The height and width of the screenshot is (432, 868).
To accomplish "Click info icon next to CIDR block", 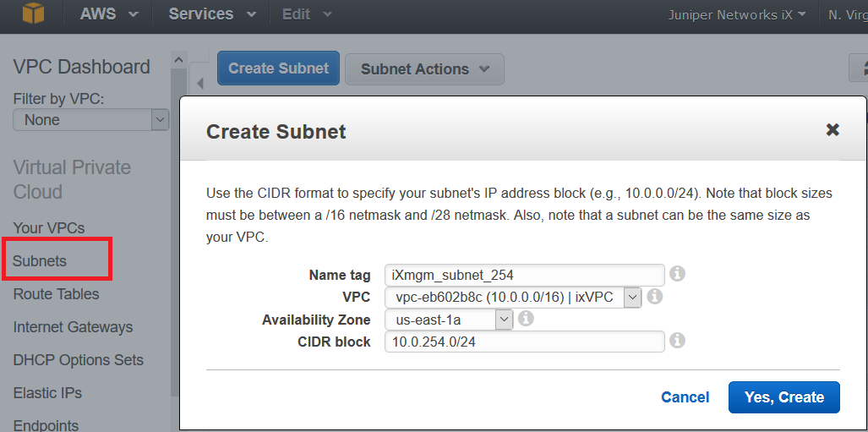I will [x=677, y=341].
